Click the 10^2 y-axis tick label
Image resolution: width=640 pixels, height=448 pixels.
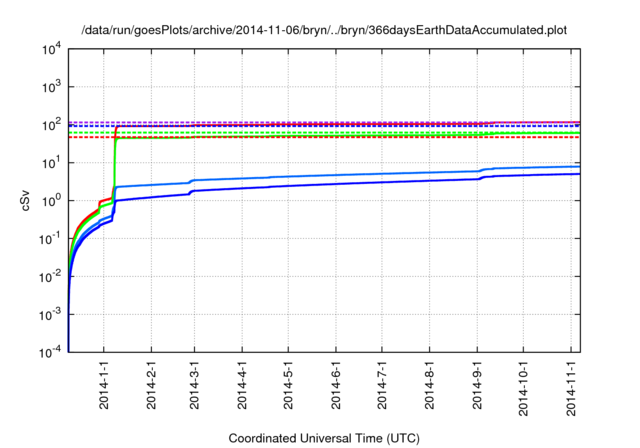(x=51, y=125)
